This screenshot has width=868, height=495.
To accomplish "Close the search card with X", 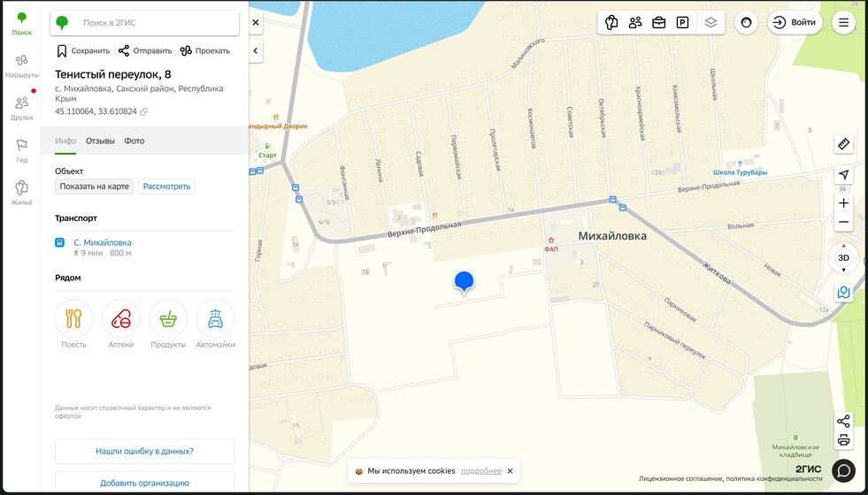I will tap(255, 23).
